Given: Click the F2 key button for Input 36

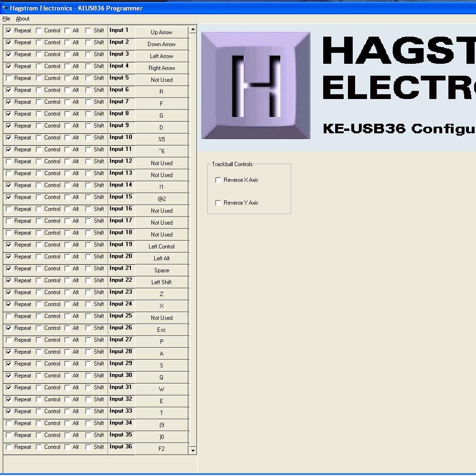Looking at the screenshot, I should point(161,448).
